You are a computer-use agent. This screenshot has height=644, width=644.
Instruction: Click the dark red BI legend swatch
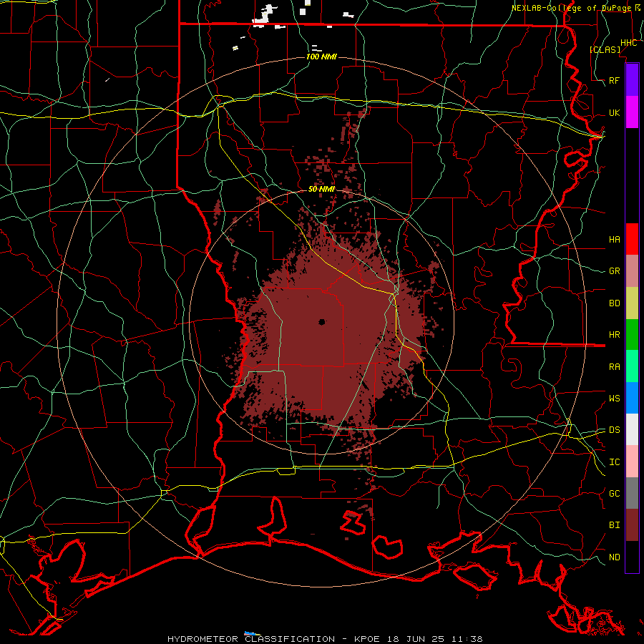[x=632, y=525]
